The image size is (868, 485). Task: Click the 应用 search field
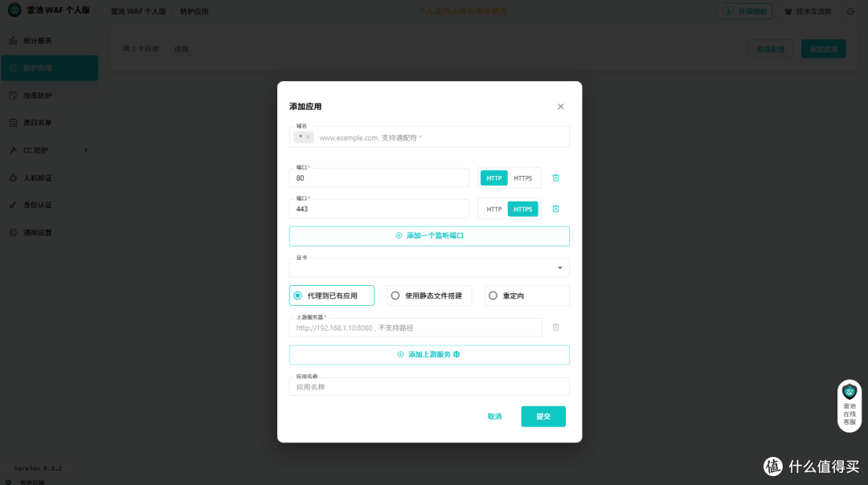[x=227, y=49]
